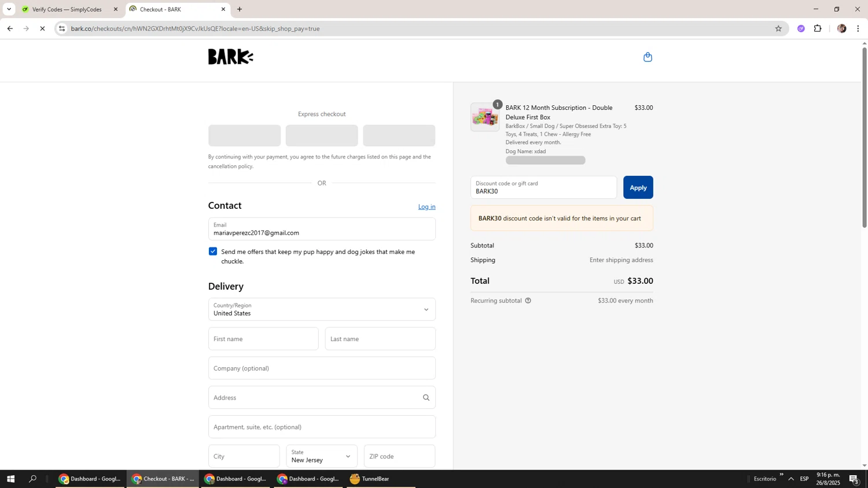
Task: Go back to previous page
Action: pos(10,28)
